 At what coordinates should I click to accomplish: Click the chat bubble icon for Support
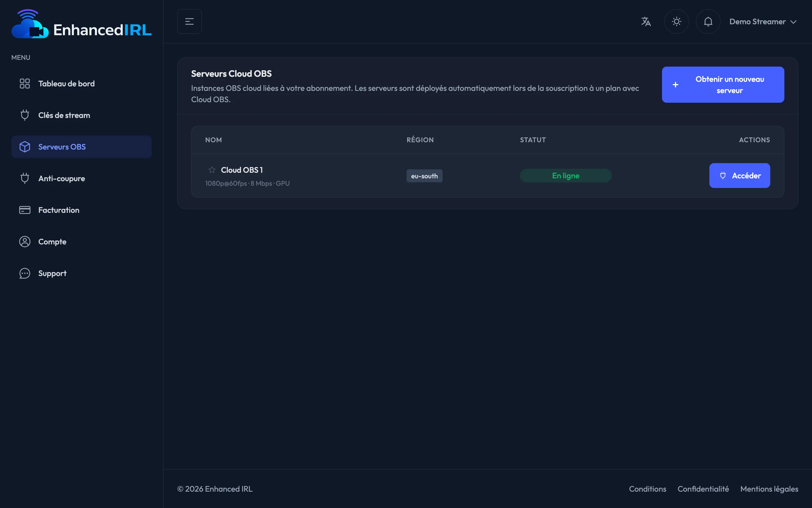click(25, 273)
